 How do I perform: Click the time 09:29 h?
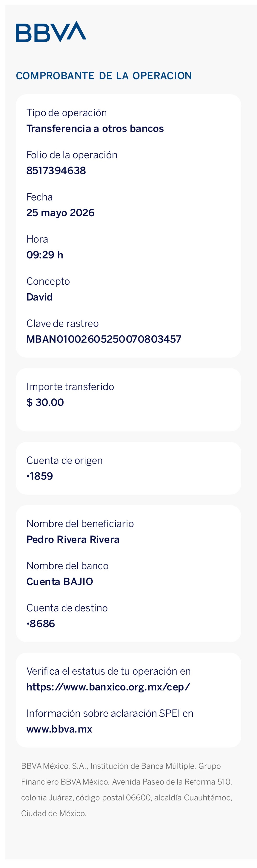tap(45, 255)
